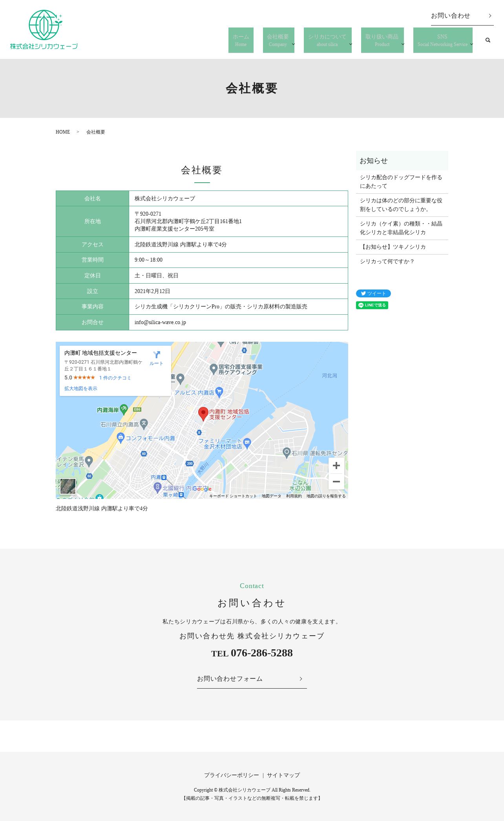Viewport: 504px width, 821px height.
Task: Click the Google logo on the map
Action: pyautogui.click(x=202, y=489)
